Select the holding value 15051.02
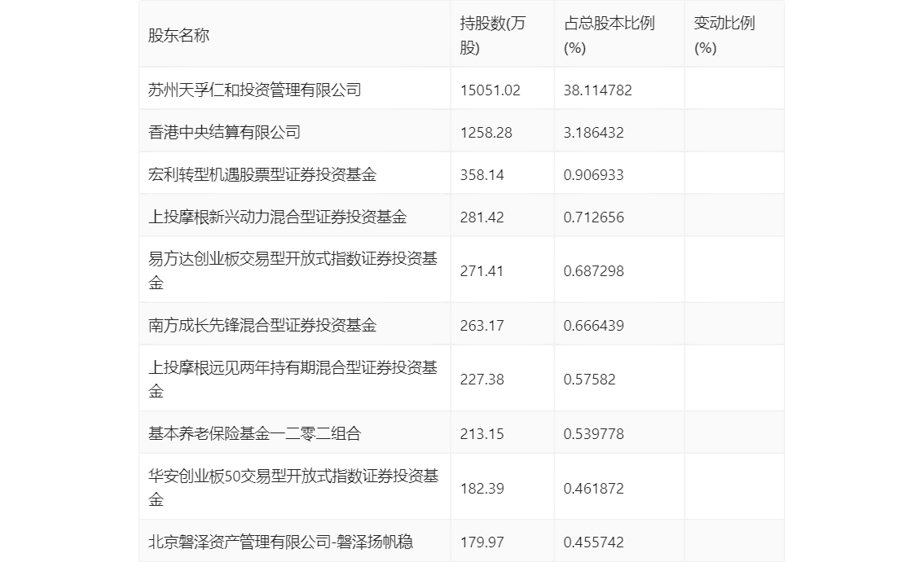Viewport: 924px width, 562px height. (491, 90)
